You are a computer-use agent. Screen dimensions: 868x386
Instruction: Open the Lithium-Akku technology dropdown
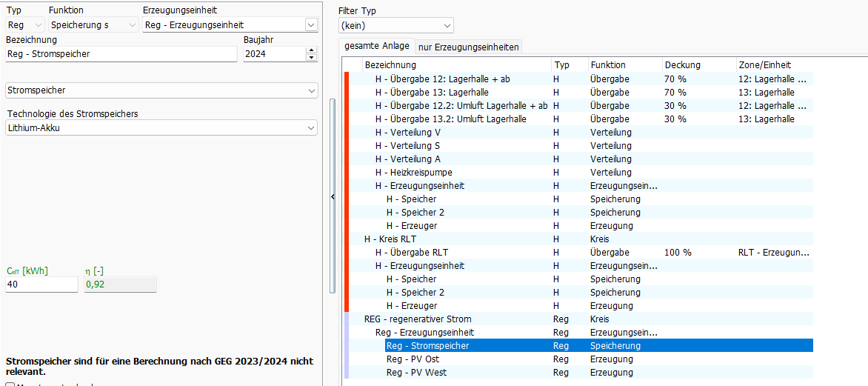click(310, 128)
